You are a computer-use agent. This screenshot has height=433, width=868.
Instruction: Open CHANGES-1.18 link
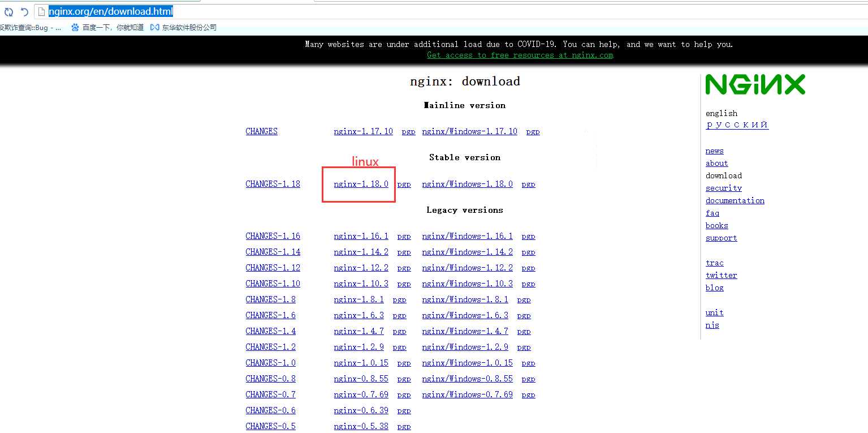[x=273, y=184]
